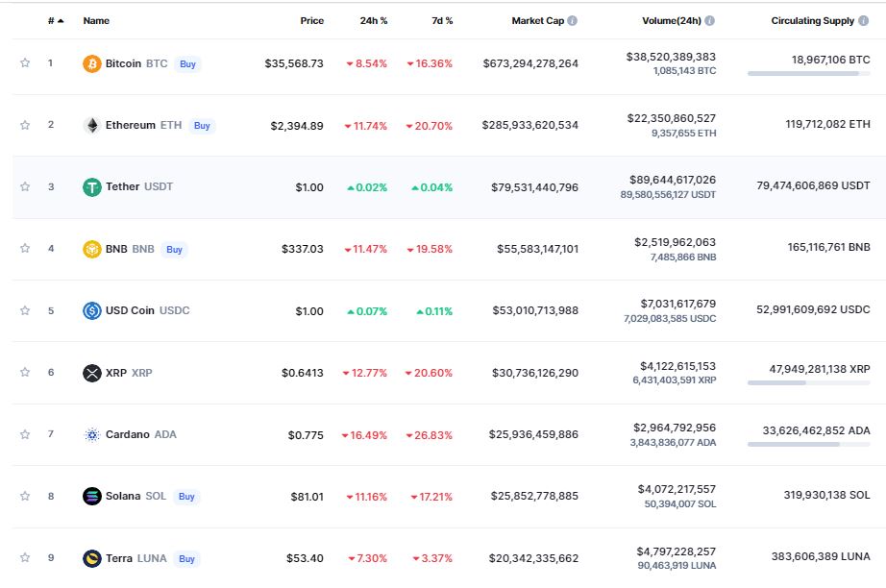
Task: Sort the table by Price column
Action: click(311, 20)
